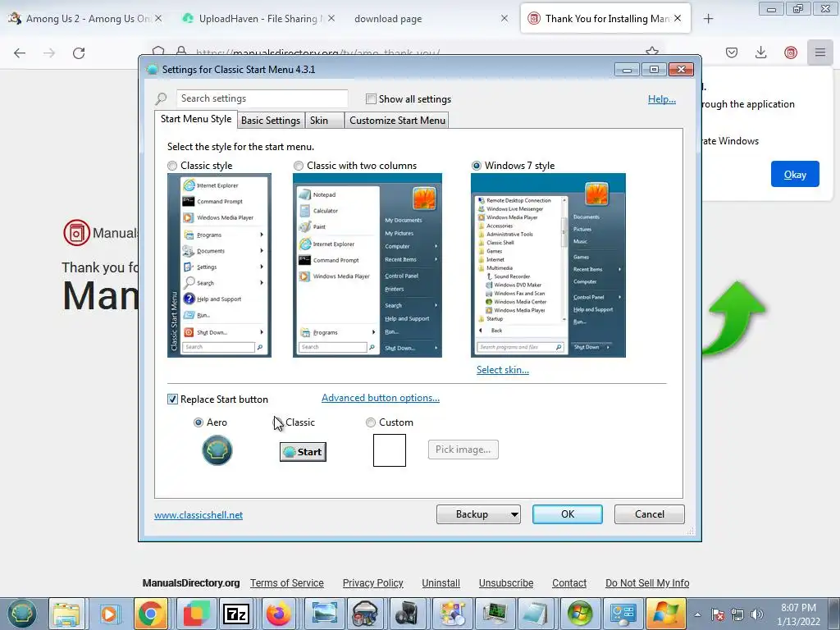Open Firefox downloads panel

[x=760, y=52]
